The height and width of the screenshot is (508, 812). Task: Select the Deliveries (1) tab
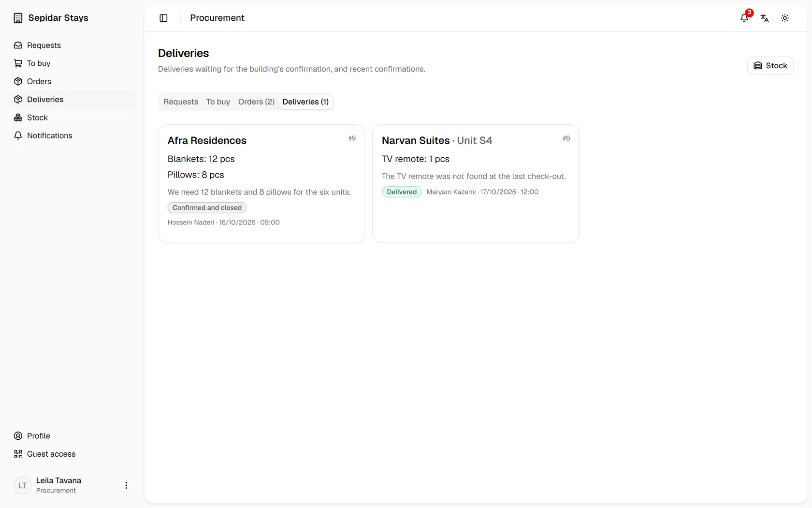(305, 102)
